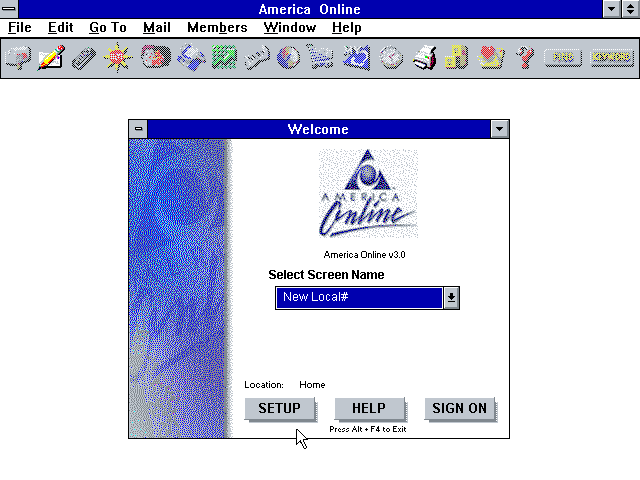
Task: Open the green Stocks chart icon
Action: coord(224,57)
